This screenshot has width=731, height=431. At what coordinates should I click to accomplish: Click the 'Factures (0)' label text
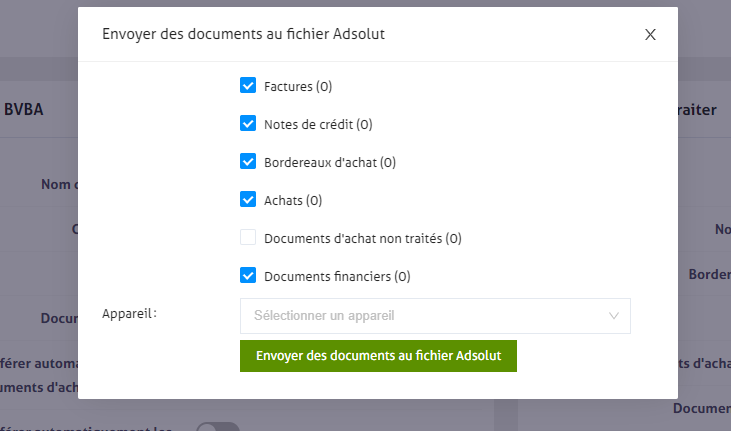click(298, 87)
